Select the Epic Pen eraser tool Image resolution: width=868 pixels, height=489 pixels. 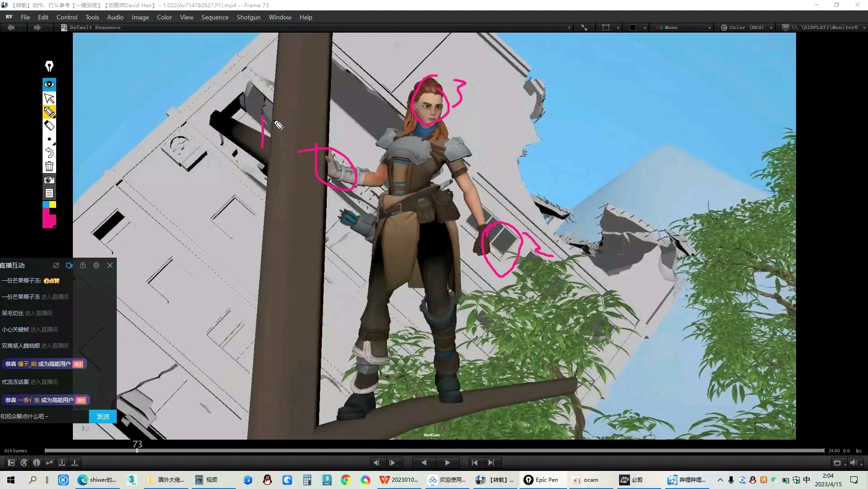(x=49, y=125)
